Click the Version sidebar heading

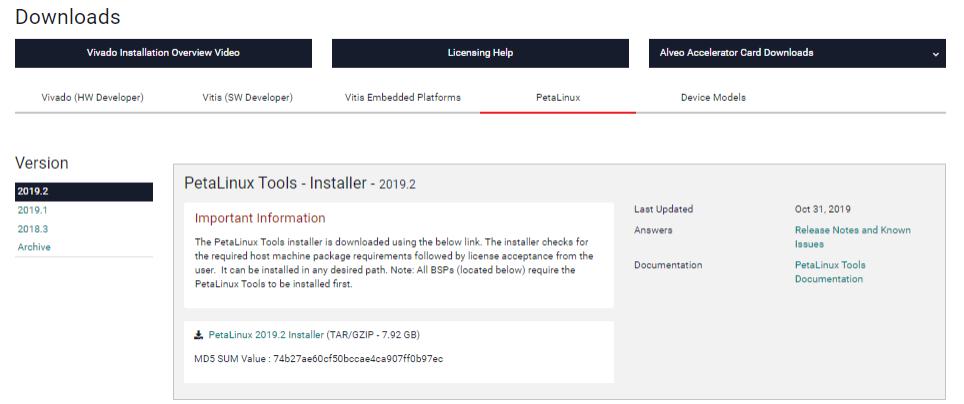[x=42, y=163]
